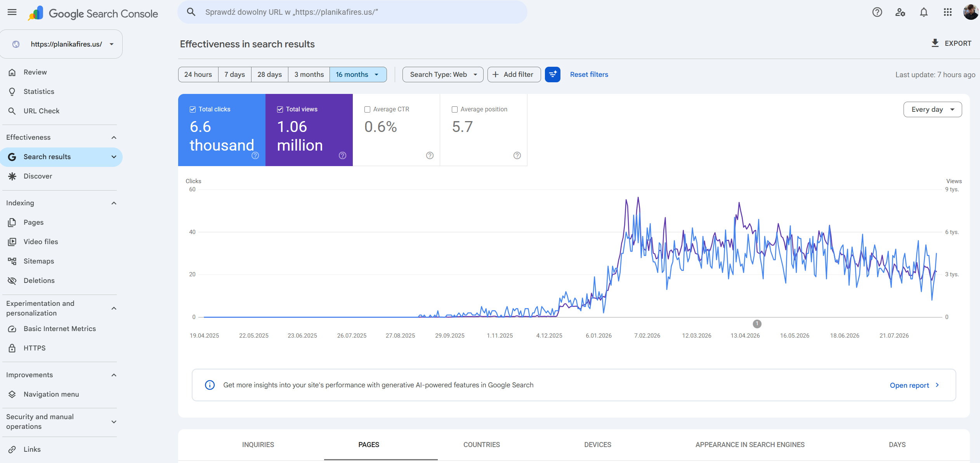Open the property selector dropdown

coord(61,44)
